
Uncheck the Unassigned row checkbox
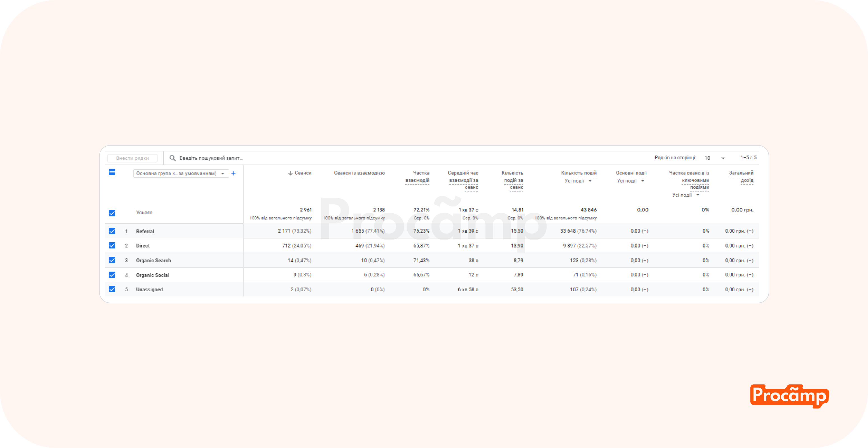[x=112, y=289]
